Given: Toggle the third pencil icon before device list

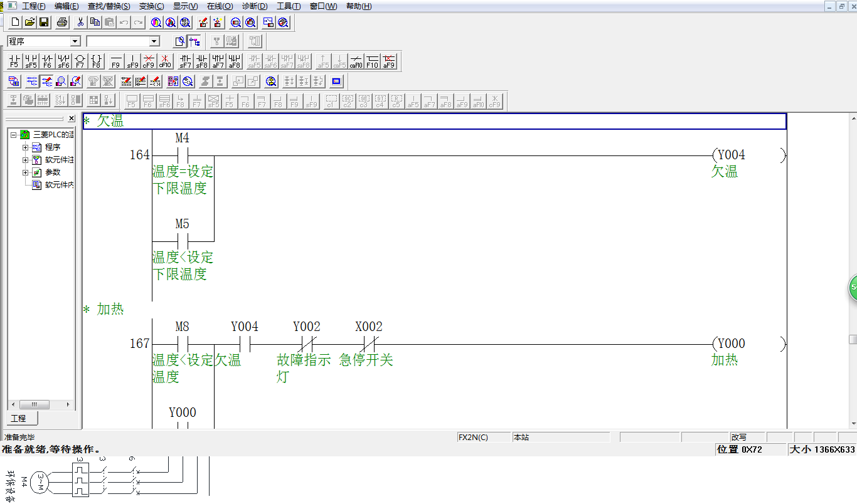Looking at the screenshot, I should click(x=156, y=81).
